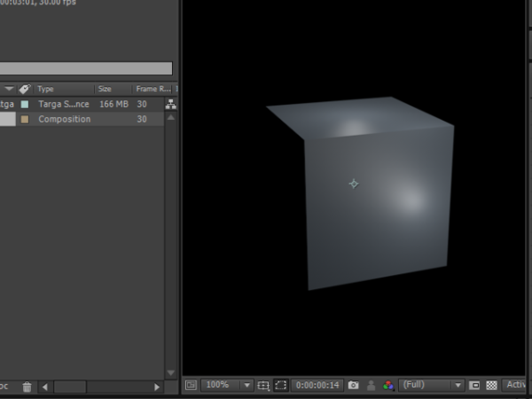Viewport: 532px width, 399px height.
Task: Toggle the fast previews rectangle icon
Action: pyautogui.click(x=474, y=386)
